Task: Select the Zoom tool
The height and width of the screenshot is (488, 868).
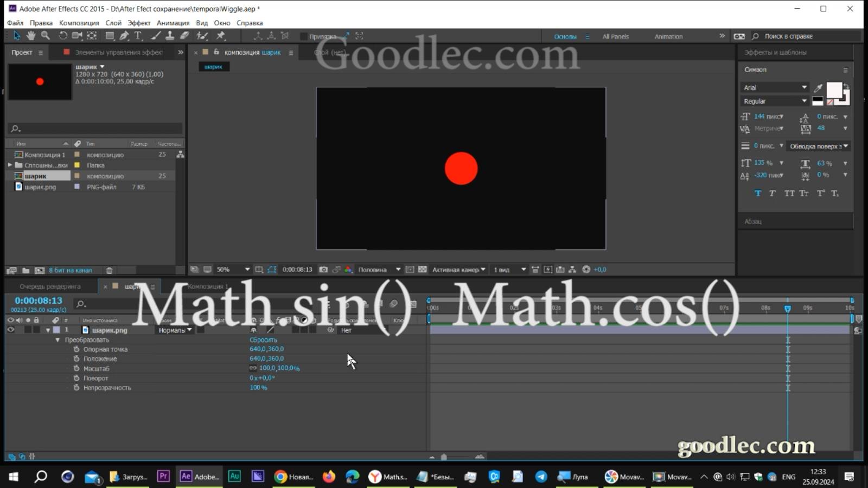Action: [x=46, y=36]
